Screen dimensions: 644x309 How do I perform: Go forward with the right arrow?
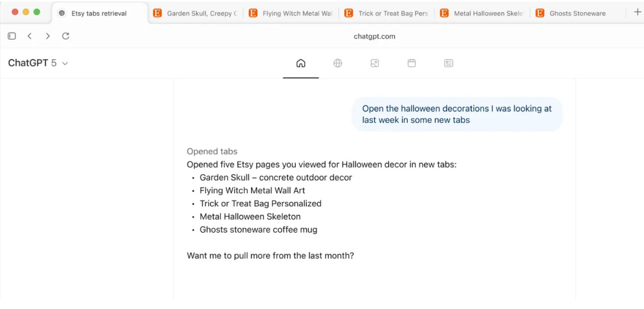48,36
